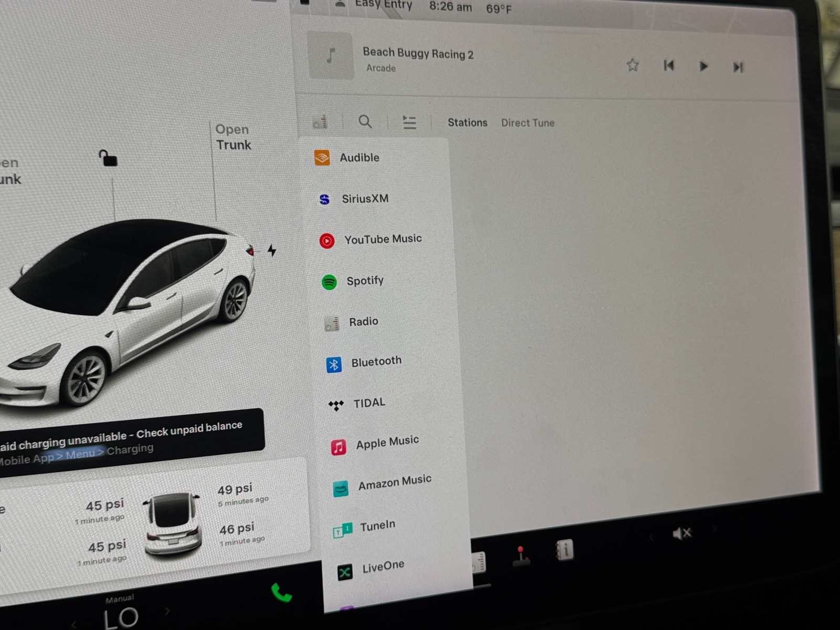Tap the 69°F outside temperature
Viewport: 840px width, 630px height.
click(499, 9)
